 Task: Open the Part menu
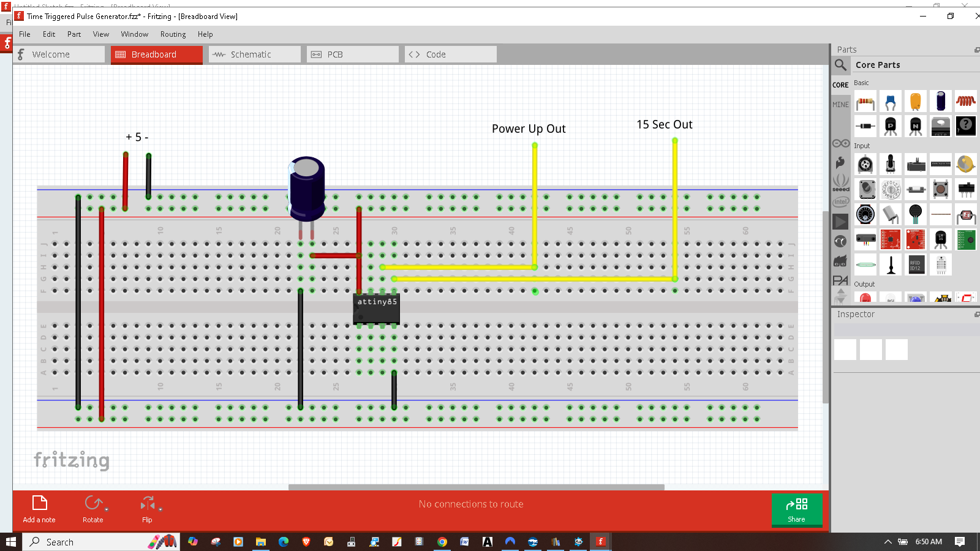[x=74, y=34]
